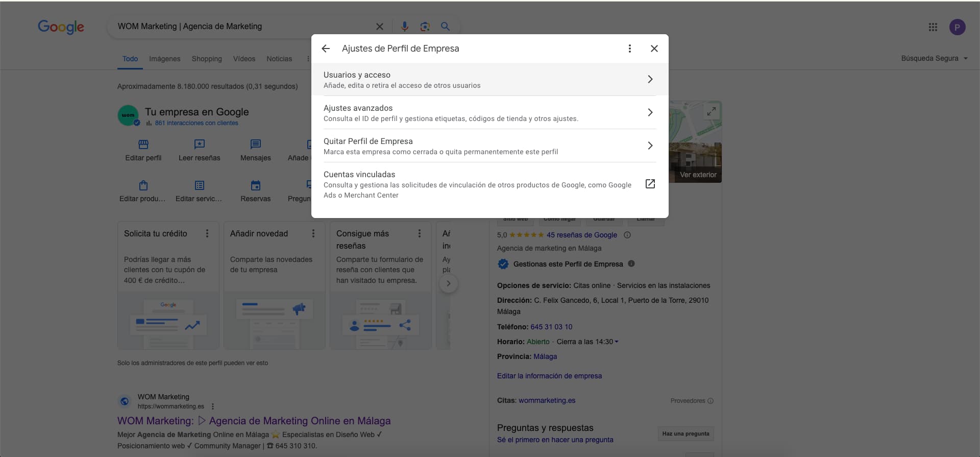Open 45 reseñas de Google link
The image size is (980, 457).
[582, 235]
